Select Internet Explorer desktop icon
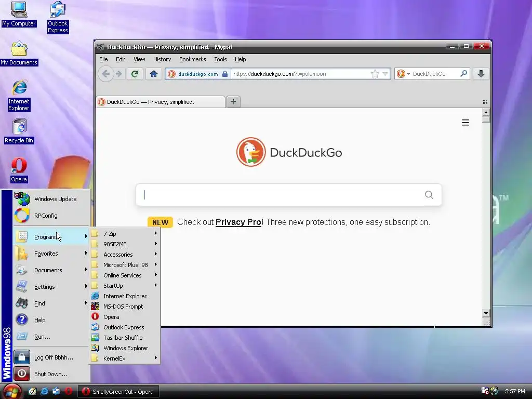This screenshot has height=399, width=532. pos(19,96)
